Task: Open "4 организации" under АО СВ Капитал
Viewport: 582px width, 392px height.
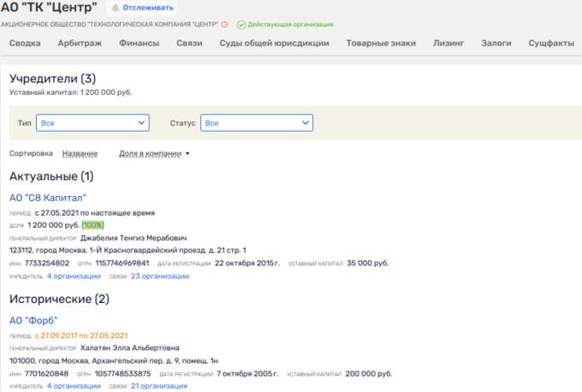Action: 74,276
